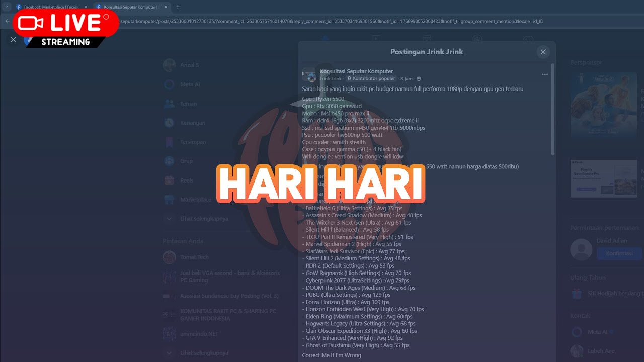Confirm David Julian's friend request
644x362 pixels.
620,253
